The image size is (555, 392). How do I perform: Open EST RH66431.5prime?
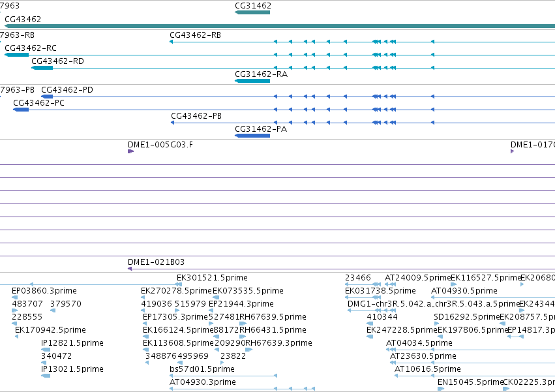[x=273, y=330]
